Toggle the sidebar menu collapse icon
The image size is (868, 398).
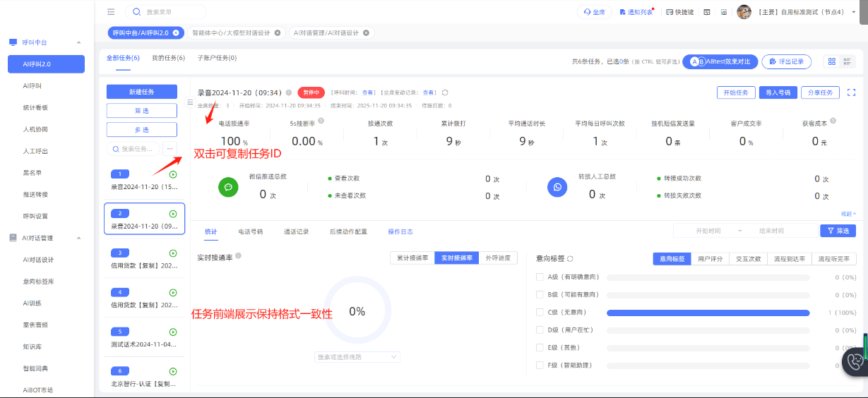point(111,12)
